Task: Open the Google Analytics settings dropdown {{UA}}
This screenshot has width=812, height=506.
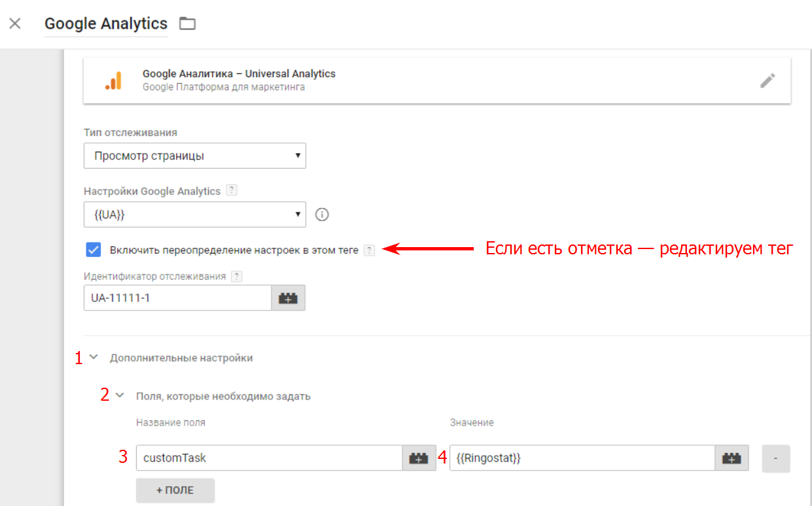Action: pyautogui.click(x=195, y=214)
